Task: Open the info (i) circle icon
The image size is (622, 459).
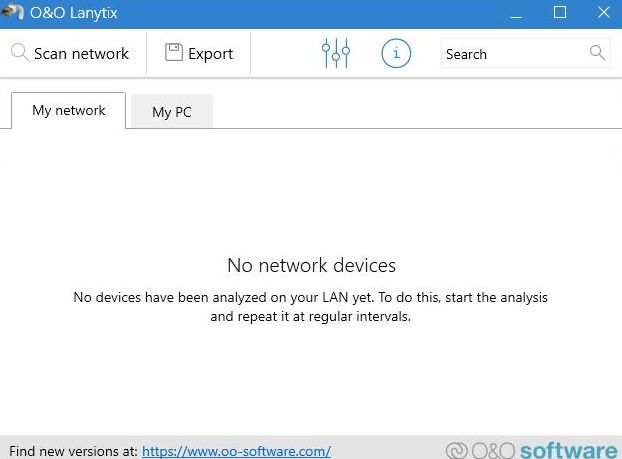Action: [396, 54]
